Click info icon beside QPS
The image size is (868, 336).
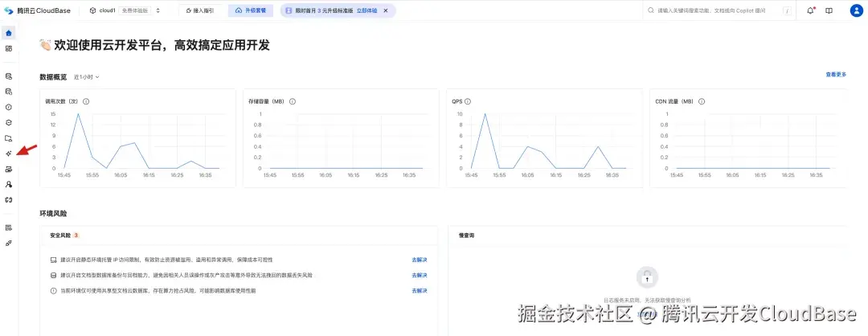[468, 102]
